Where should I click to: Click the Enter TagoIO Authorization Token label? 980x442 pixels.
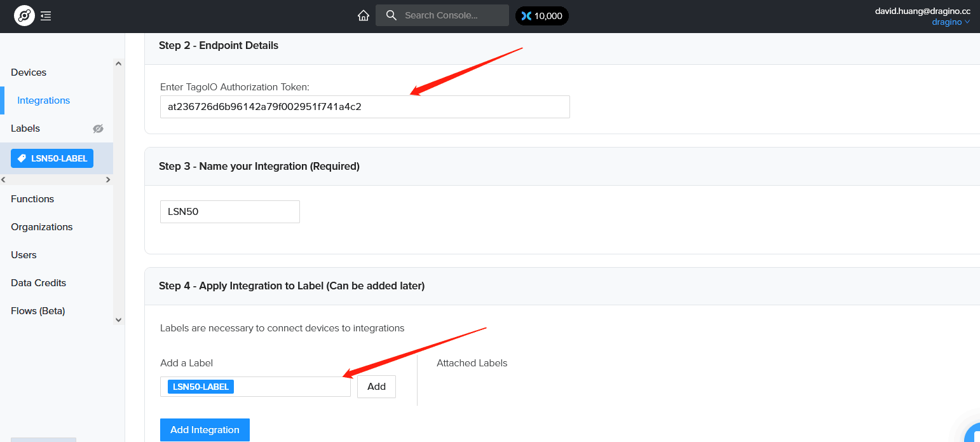[235, 87]
